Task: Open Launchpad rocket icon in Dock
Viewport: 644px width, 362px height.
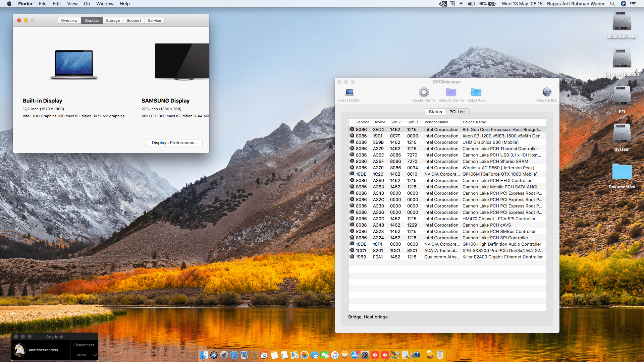Action: [224, 355]
